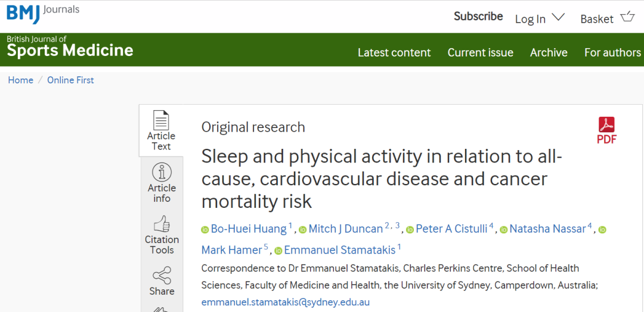Click the Share icon in sidebar
This screenshot has height=312, width=644.
click(162, 276)
